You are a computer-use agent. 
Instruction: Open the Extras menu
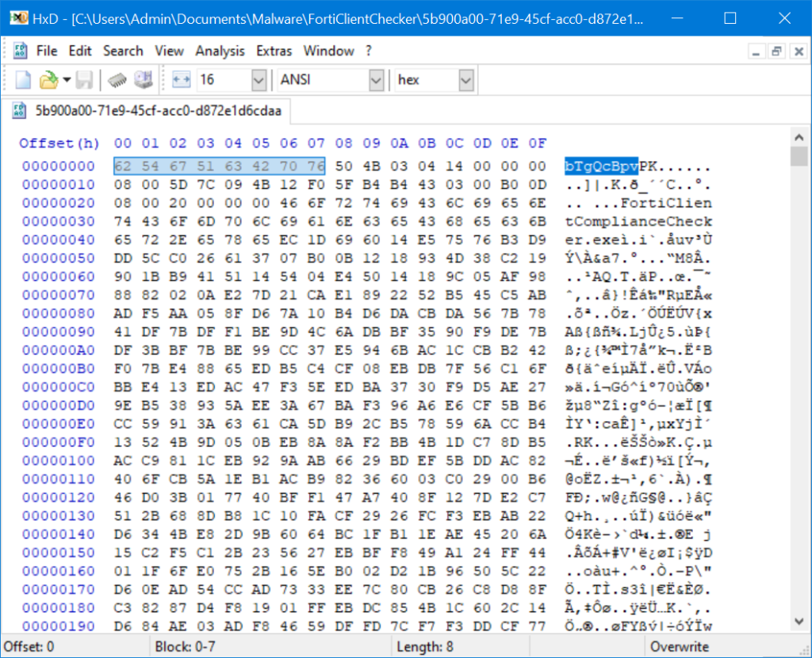[274, 50]
